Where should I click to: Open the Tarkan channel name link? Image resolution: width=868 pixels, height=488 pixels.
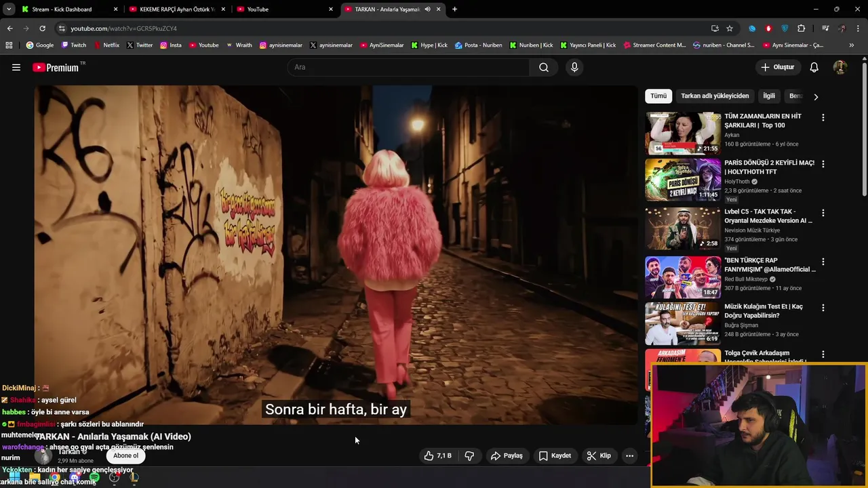pos(69,452)
